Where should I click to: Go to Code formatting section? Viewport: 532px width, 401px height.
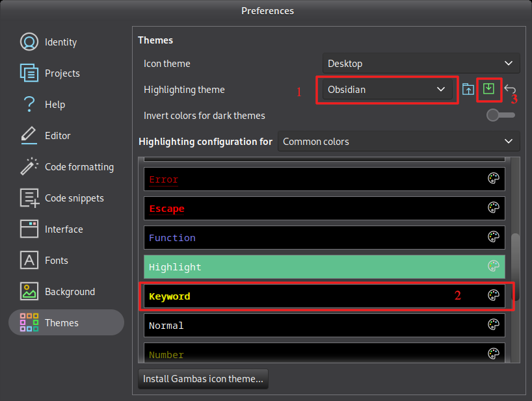[x=79, y=167]
